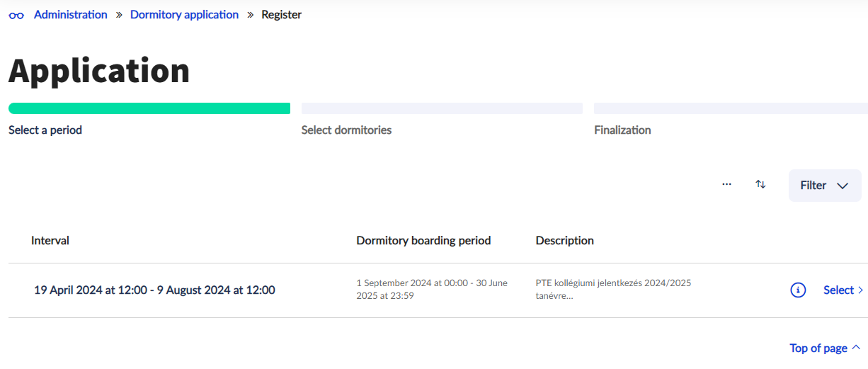The height and width of the screenshot is (369, 868).
Task: Expand the Filter dropdown
Action: [824, 186]
